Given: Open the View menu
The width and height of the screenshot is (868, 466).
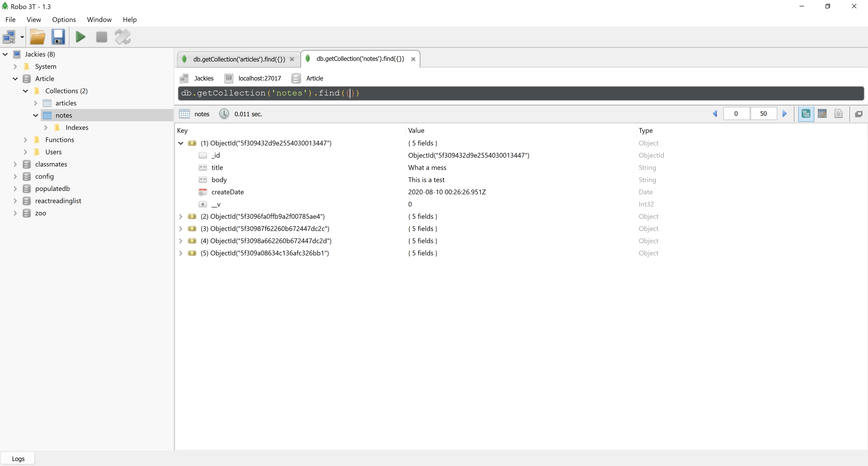Looking at the screenshot, I should tap(34, 19).
